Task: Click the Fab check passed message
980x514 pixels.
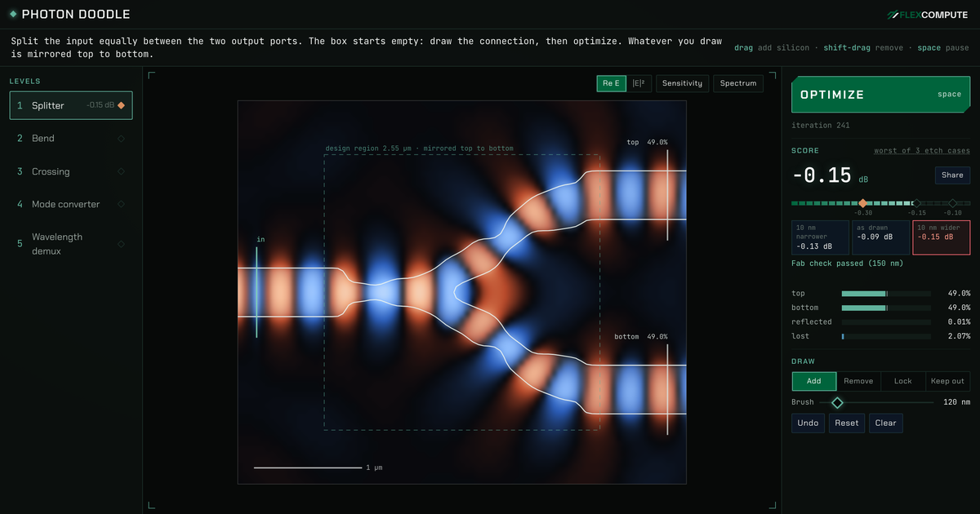Action: (847, 263)
